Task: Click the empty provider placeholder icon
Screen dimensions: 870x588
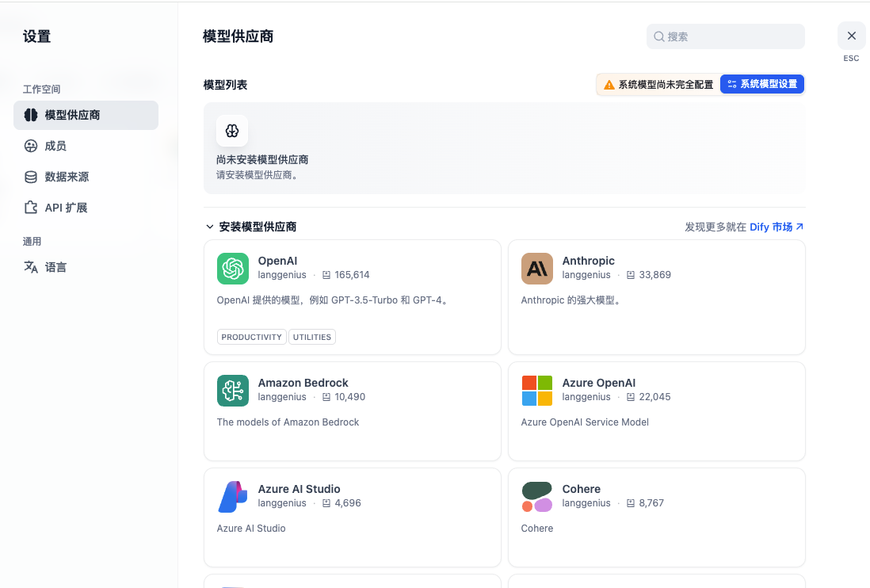Action: tap(232, 131)
